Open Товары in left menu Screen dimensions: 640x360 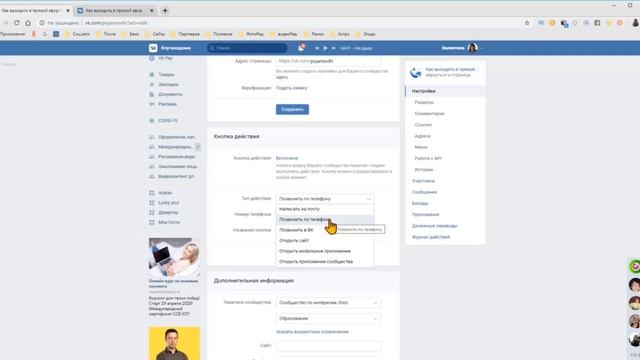(x=166, y=75)
